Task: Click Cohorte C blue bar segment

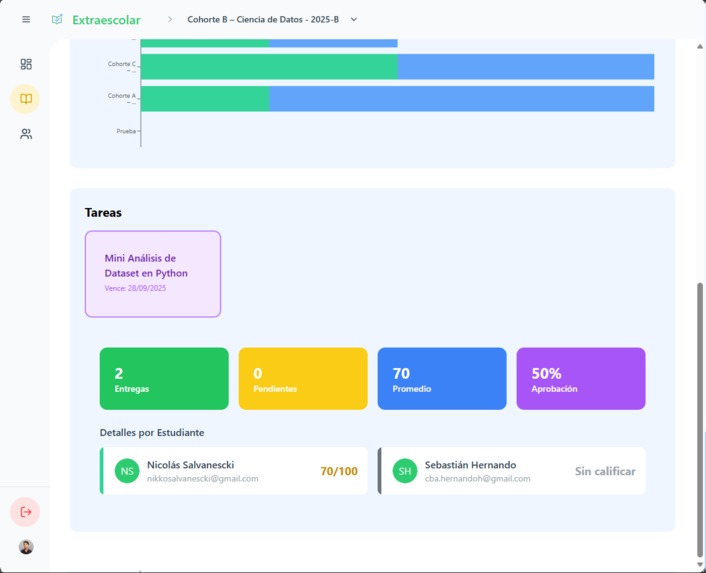Action: [526, 67]
